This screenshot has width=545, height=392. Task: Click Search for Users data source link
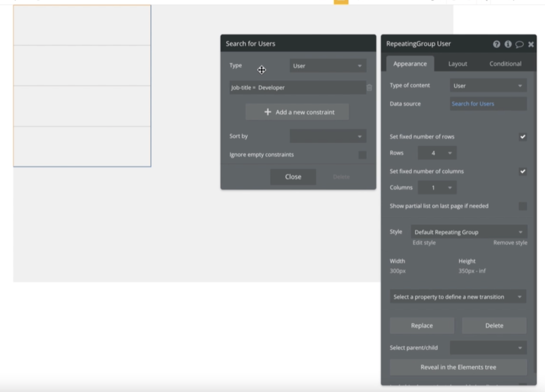473,104
